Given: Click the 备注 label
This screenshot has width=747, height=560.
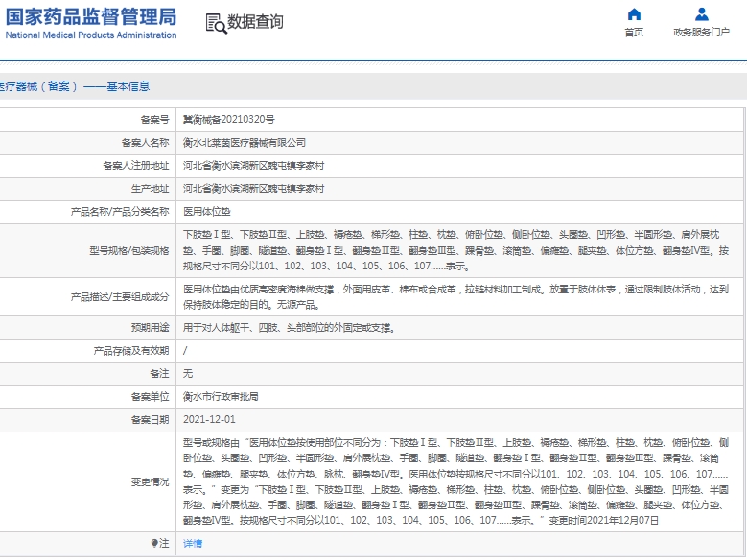Looking at the screenshot, I should pos(159,374).
